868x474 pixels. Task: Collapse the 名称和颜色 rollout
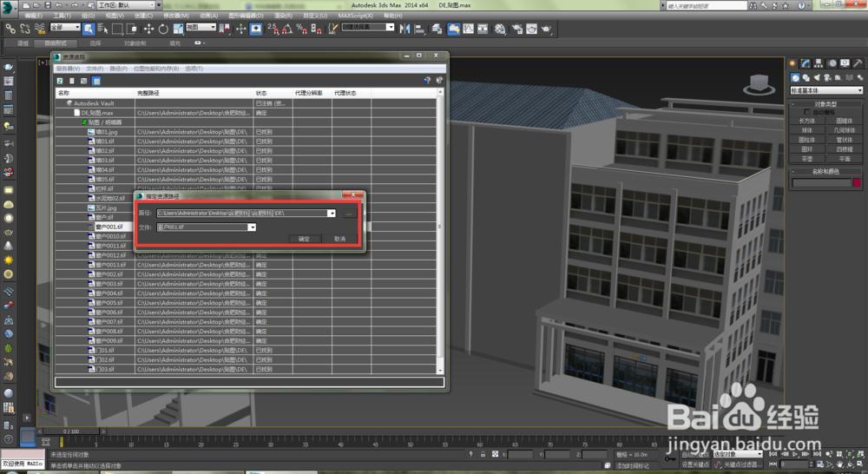(x=825, y=172)
